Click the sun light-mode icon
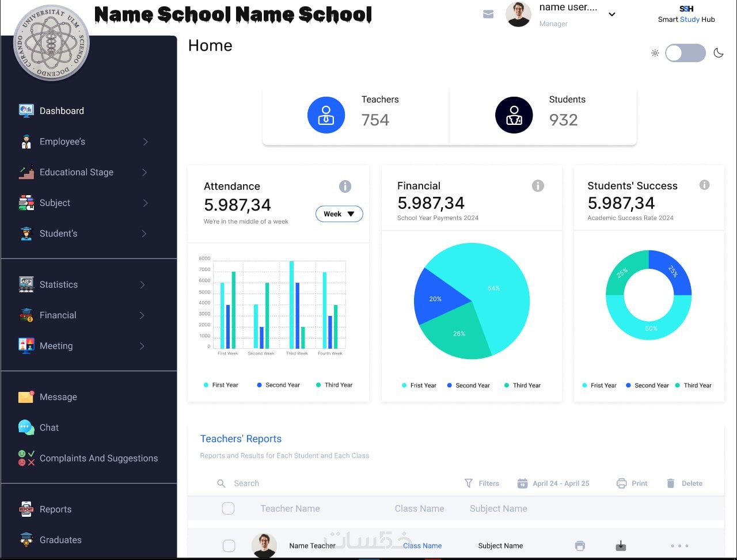Image resolution: width=737 pixels, height=560 pixels. coord(655,53)
